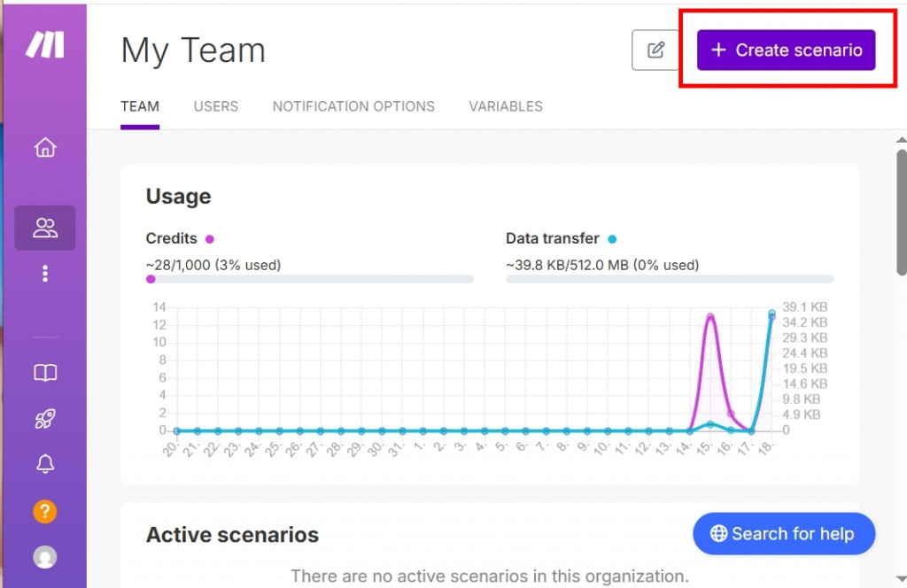Viewport: 907px width, 588px height.
Task: Click the no active scenarios message
Action: click(x=490, y=576)
